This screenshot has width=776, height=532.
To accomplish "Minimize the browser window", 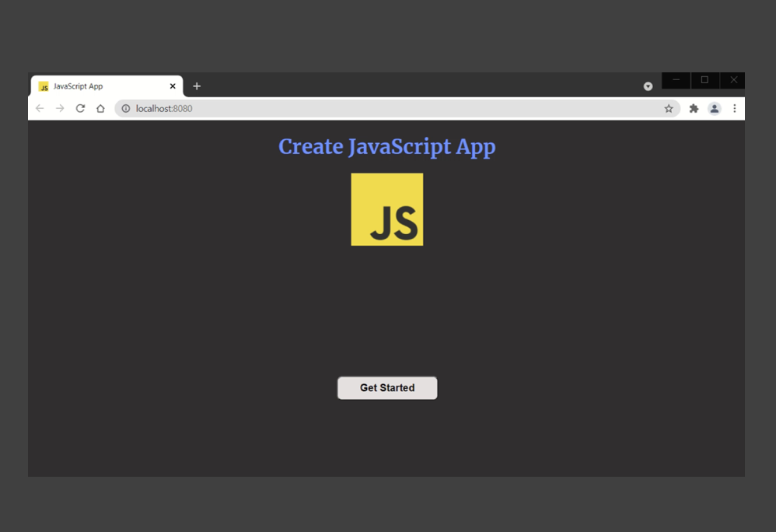I will tap(675, 80).
